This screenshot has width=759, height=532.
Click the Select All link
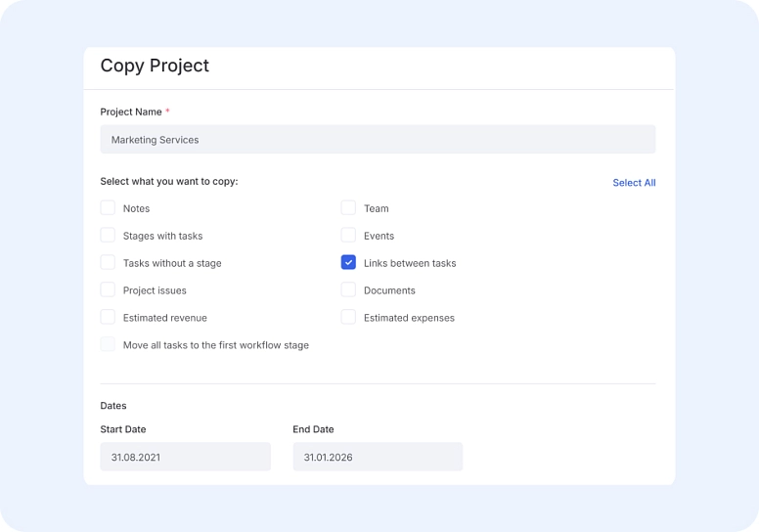(x=634, y=183)
